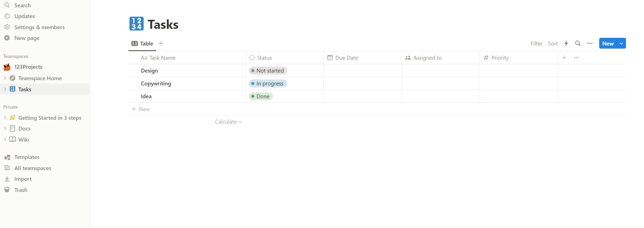Open the Calculate dropdown
Viewport: 644px width, 228px height.
[228, 122]
